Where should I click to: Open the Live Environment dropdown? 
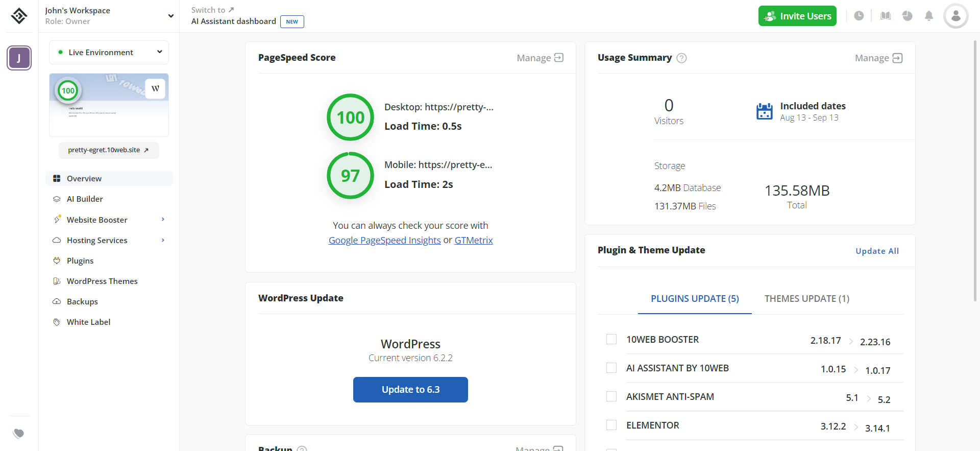109,52
